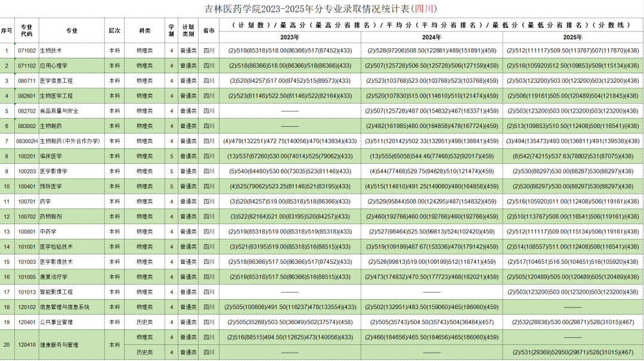Screen dimensions: 644x361
Task: Select the 2024 data (13)/555(65058) for 临床医学
Action: pos(432,156)
